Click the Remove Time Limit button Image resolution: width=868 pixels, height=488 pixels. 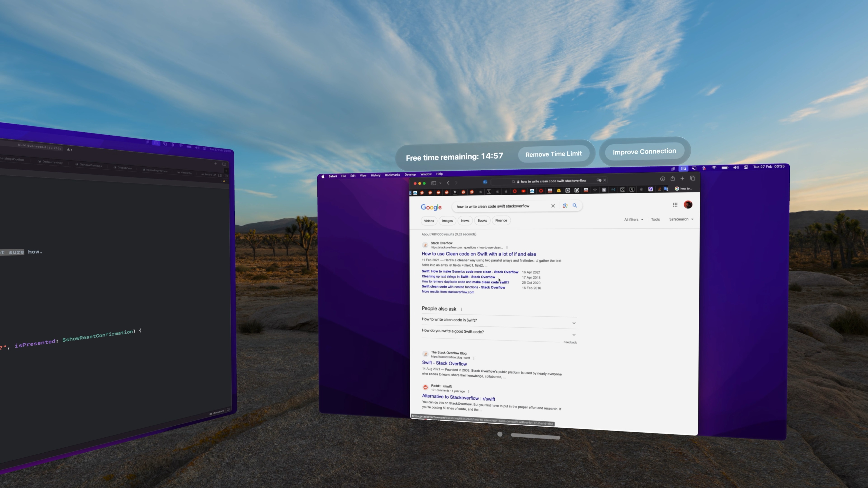coord(553,154)
